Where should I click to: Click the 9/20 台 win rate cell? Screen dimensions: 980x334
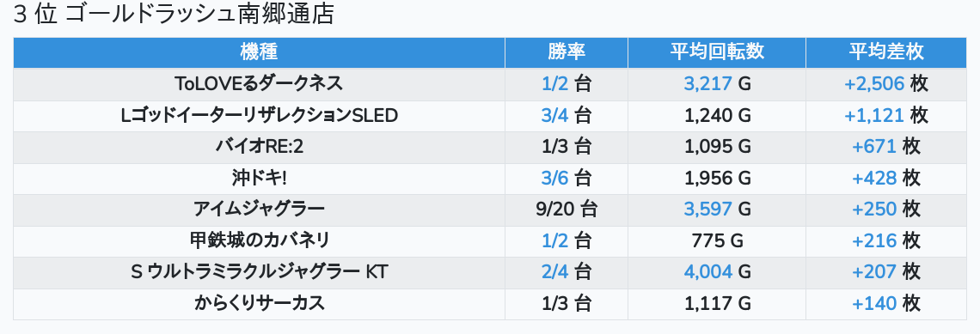567,210
